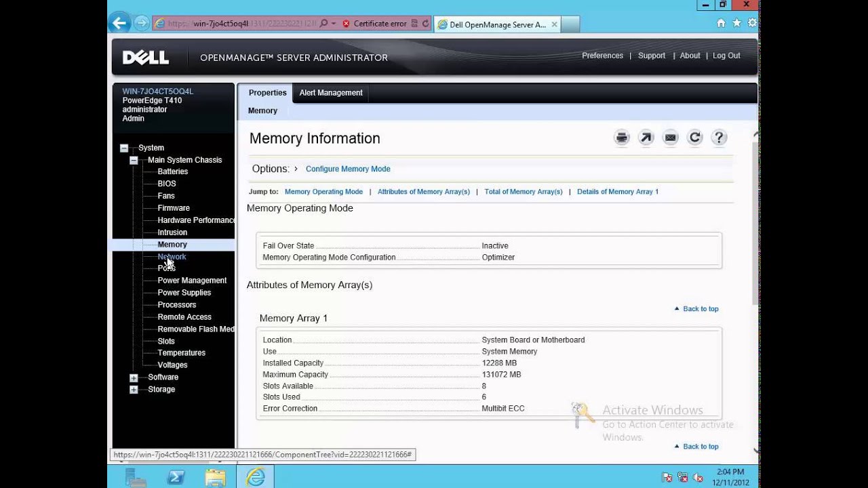Select Firmware in the tree
The image size is (868, 488).
pos(174,208)
